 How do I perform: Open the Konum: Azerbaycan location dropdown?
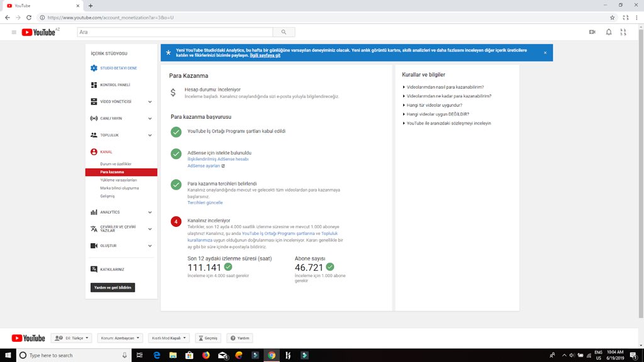120,337
